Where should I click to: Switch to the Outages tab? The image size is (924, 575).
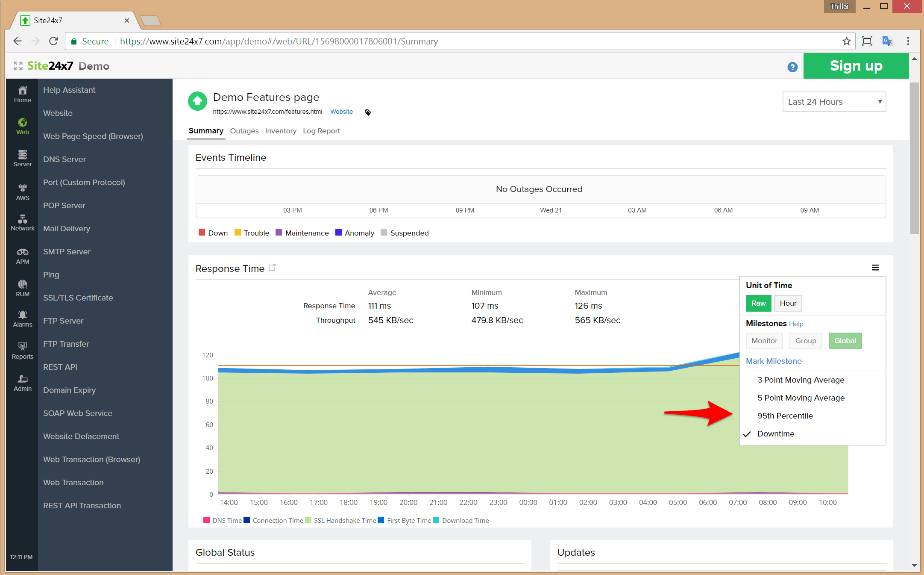pos(244,131)
